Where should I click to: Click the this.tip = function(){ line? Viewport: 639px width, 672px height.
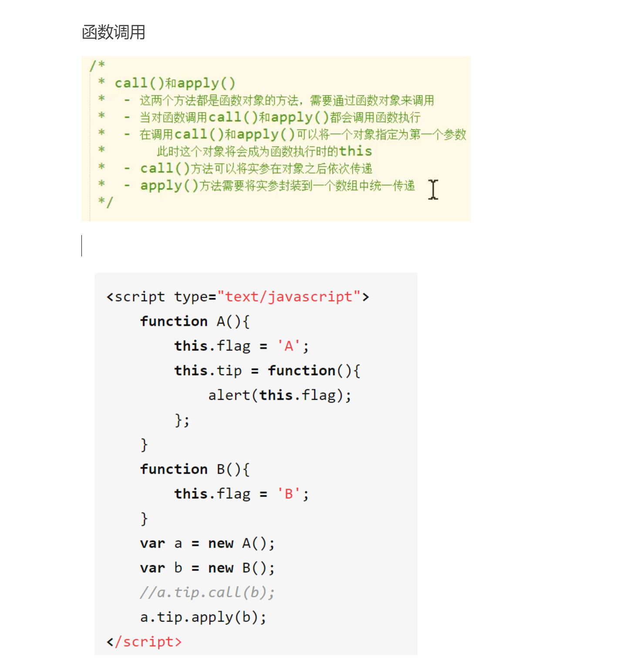[x=267, y=371]
